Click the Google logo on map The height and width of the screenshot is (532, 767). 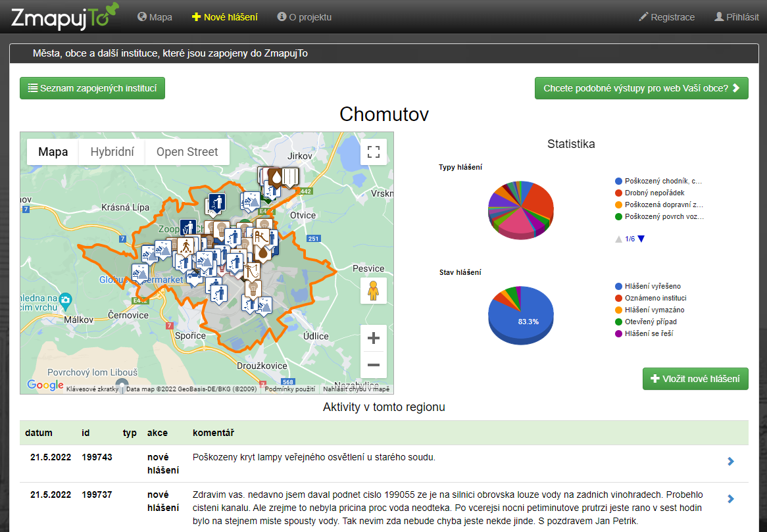click(45, 385)
